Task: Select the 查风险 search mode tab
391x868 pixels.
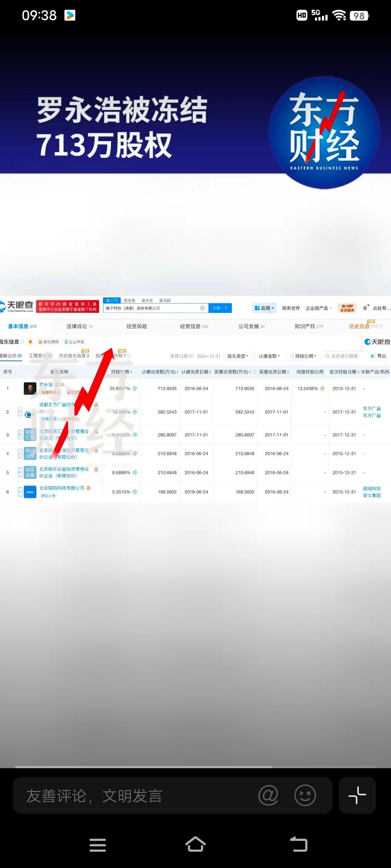Action: click(165, 300)
